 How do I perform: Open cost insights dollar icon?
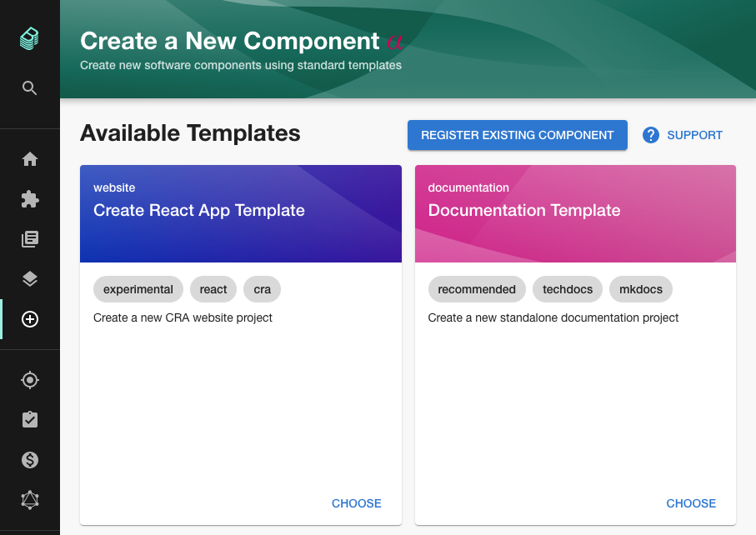click(x=29, y=459)
